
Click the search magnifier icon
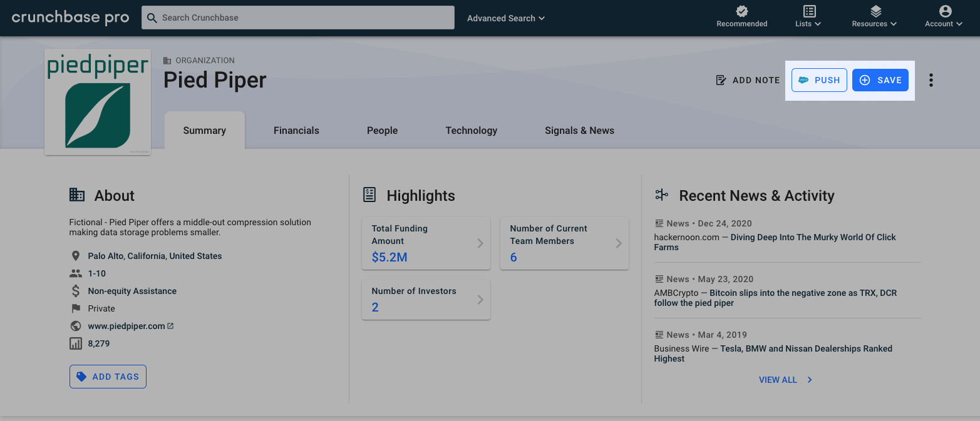(152, 18)
